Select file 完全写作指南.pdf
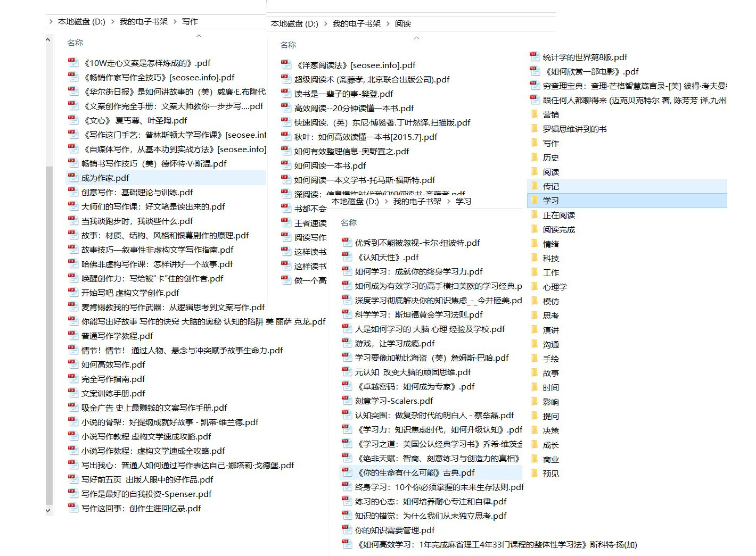 113,379
